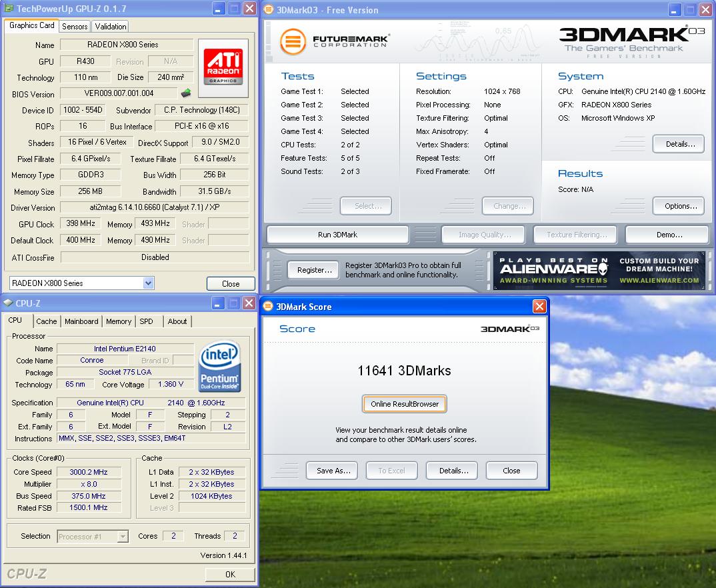Click the Alienware advertisement banner
The width and height of the screenshot is (716, 588).
point(599,271)
